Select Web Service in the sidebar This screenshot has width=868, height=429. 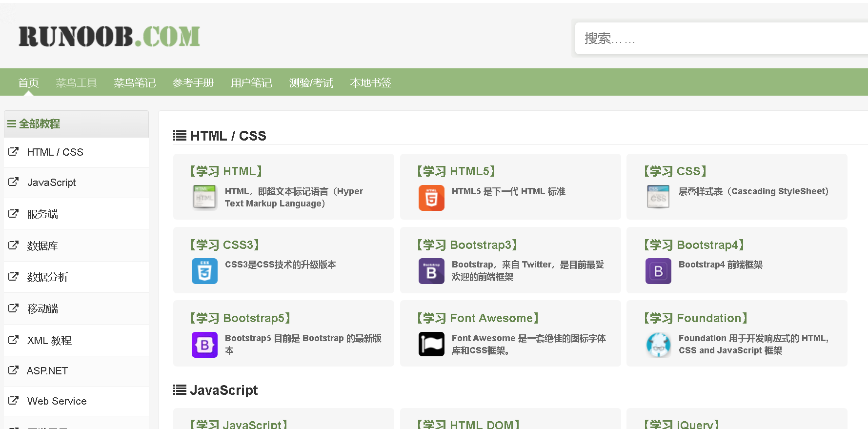[76, 401]
